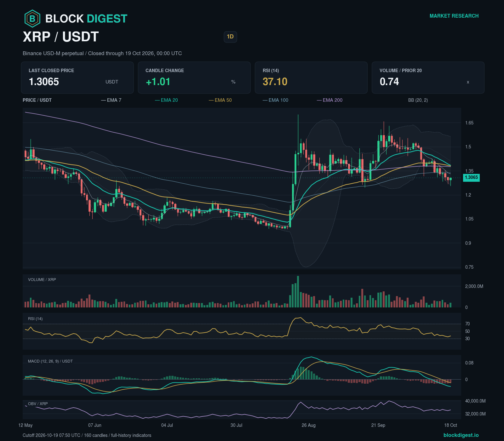This screenshot has height=441, width=504.
Task: Click the 12 May date axis label
Action: (x=26, y=425)
